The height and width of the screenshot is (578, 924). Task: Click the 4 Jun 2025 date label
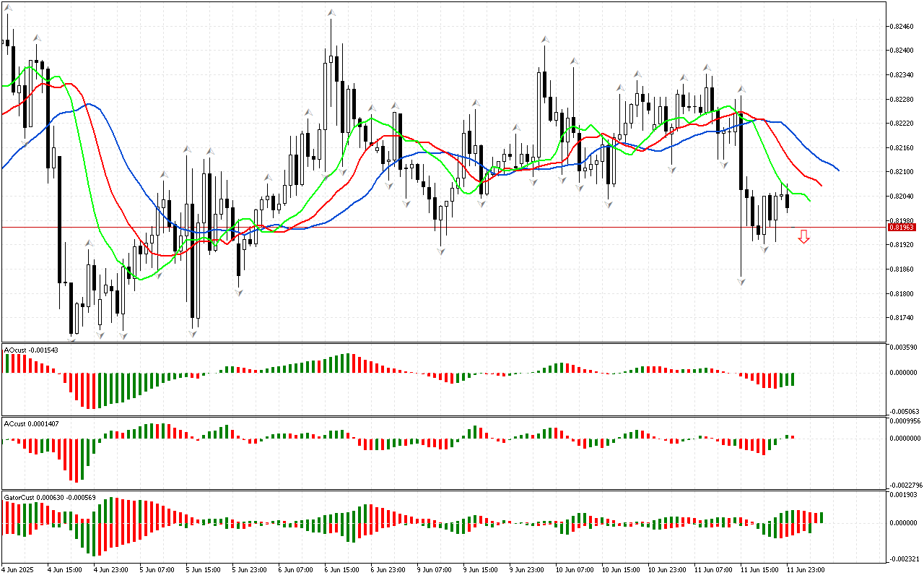point(18,570)
